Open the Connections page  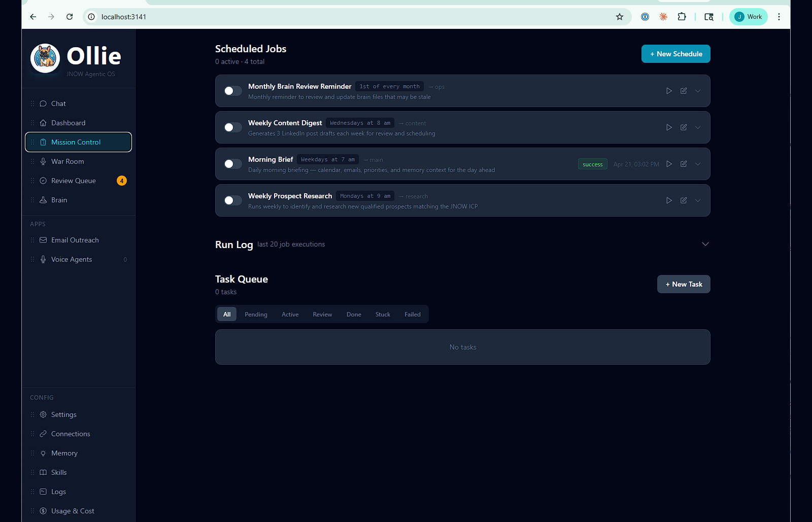pos(78,434)
